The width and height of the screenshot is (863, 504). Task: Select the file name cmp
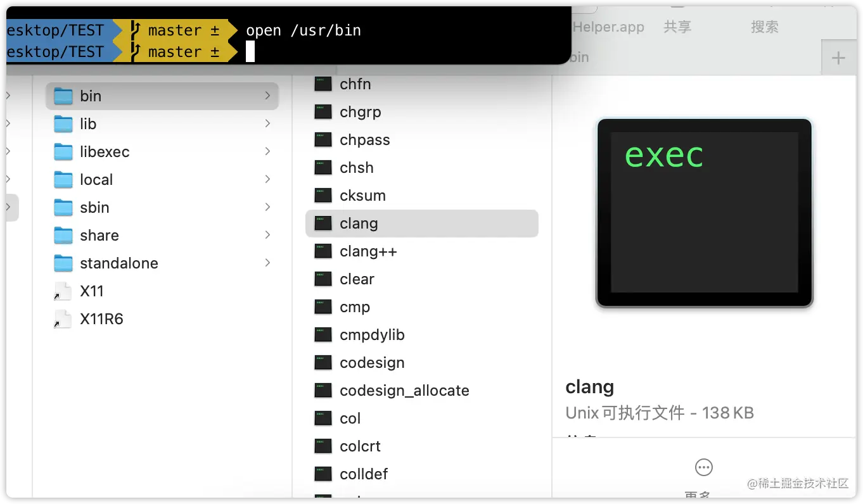[x=355, y=307]
